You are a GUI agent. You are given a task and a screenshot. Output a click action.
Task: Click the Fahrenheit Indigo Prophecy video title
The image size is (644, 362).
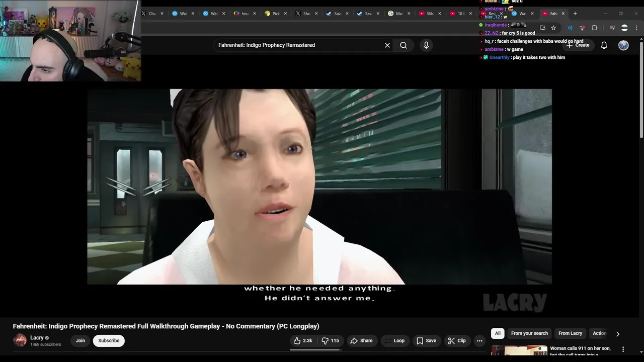point(166,326)
